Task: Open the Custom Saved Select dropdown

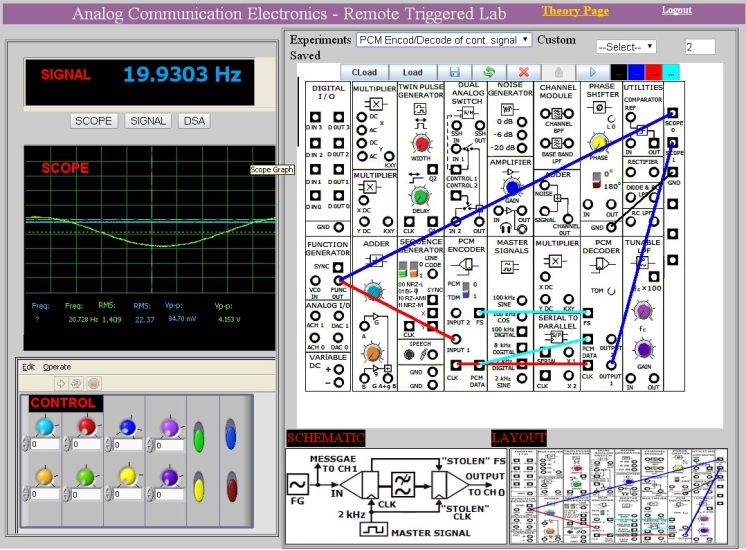Action: click(x=625, y=46)
